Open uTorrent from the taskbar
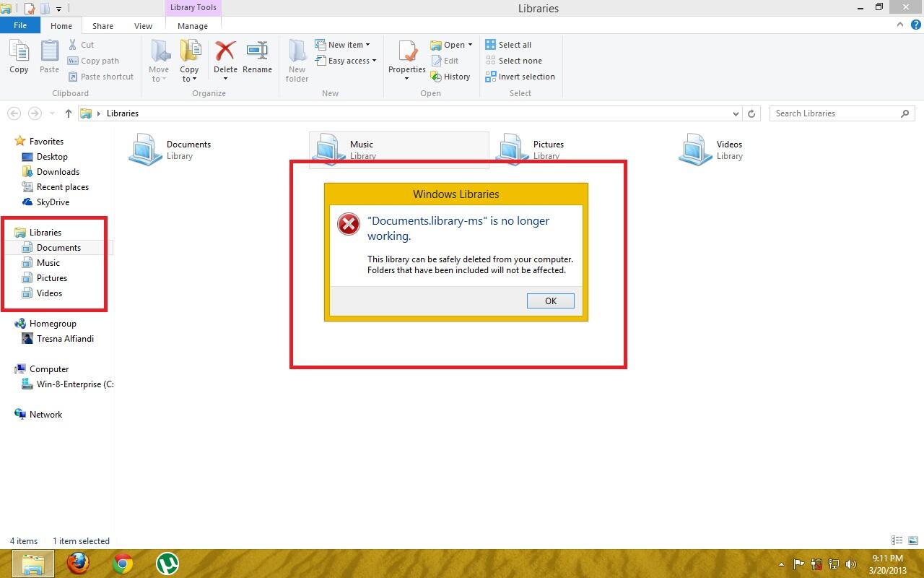The height and width of the screenshot is (578, 924). click(167, 564)
